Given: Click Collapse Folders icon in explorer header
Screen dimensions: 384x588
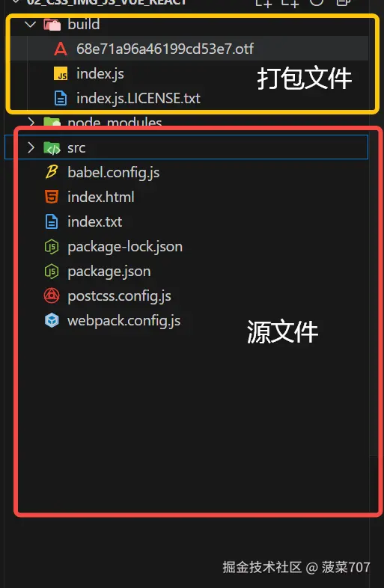Looking at the screenshot, I should pos(343,2).
